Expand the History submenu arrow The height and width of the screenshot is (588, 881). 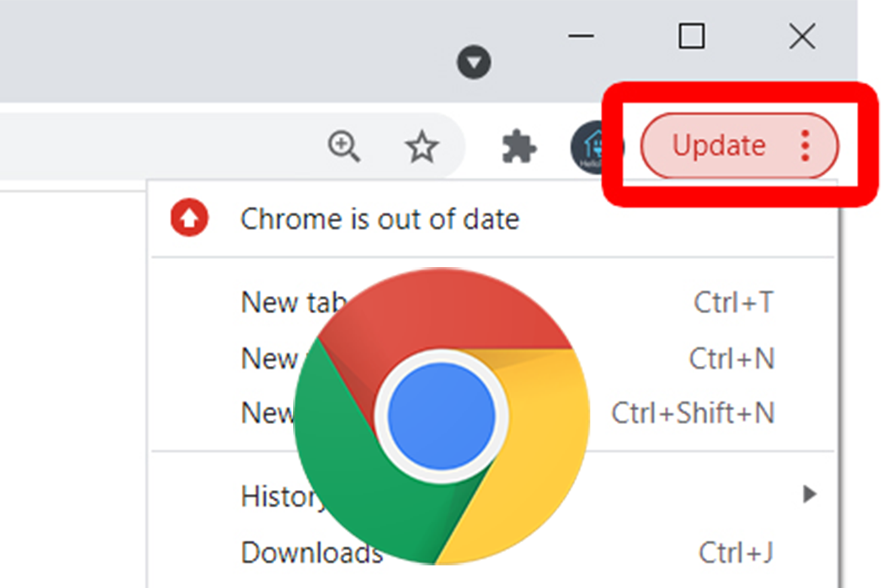pyautogui.click(x=809, y=495)
